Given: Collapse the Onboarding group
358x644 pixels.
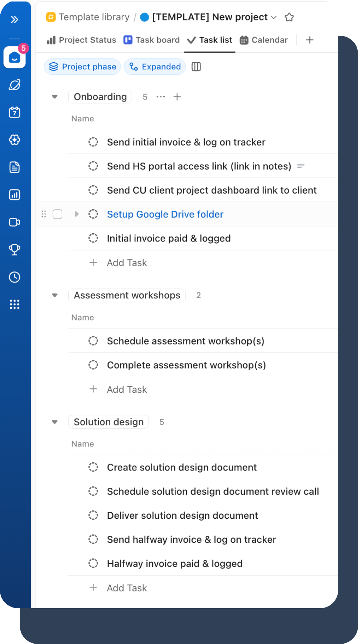Looking at the screenshot, I should tap(55, 97).
